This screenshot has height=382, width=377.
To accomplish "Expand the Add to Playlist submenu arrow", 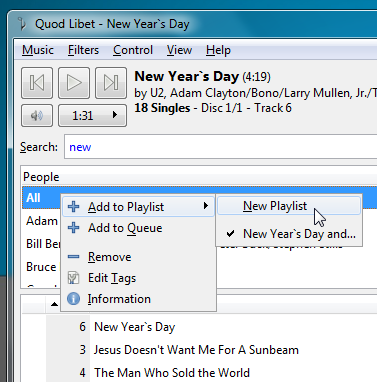I will 206,206.
